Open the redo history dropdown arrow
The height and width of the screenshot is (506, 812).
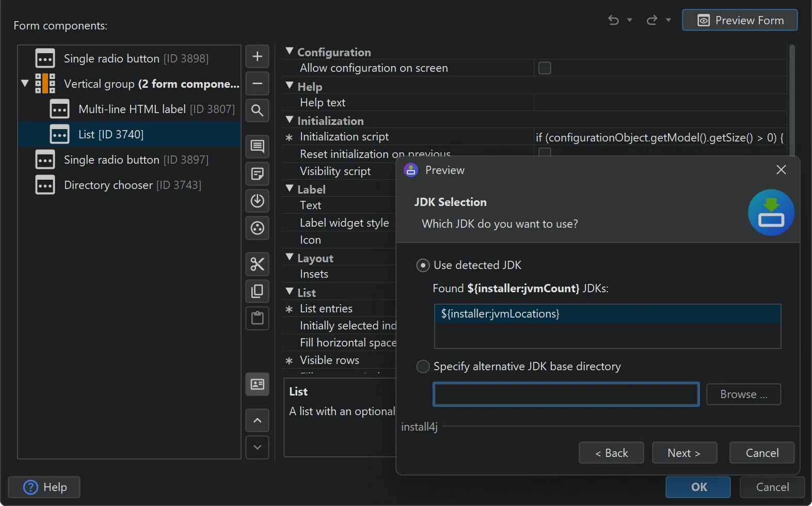coord(668,20)
